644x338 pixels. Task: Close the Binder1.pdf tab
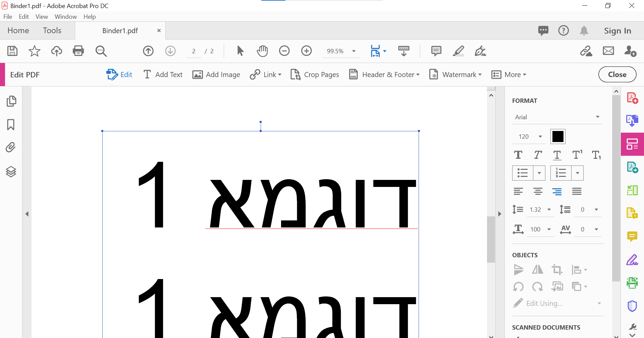click(159, 30)
